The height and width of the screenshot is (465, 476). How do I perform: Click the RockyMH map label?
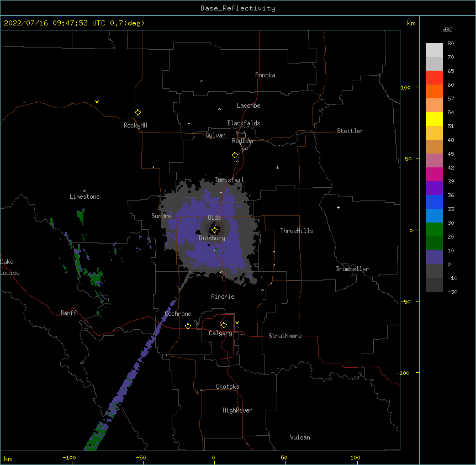pos(135,125)
